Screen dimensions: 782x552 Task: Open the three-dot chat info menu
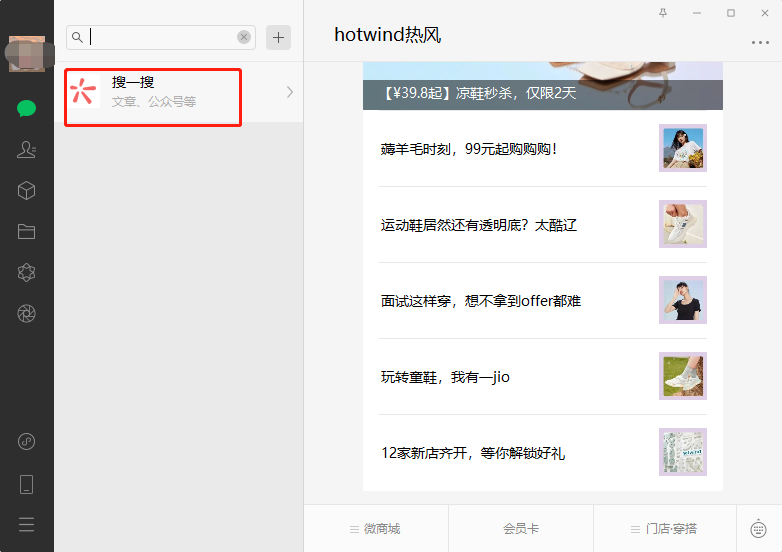760,42
